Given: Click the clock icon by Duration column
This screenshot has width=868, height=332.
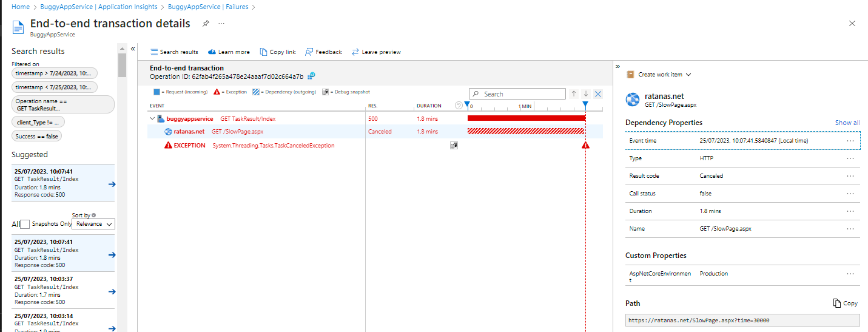Looking at the screenshot, I should [459, 106].
